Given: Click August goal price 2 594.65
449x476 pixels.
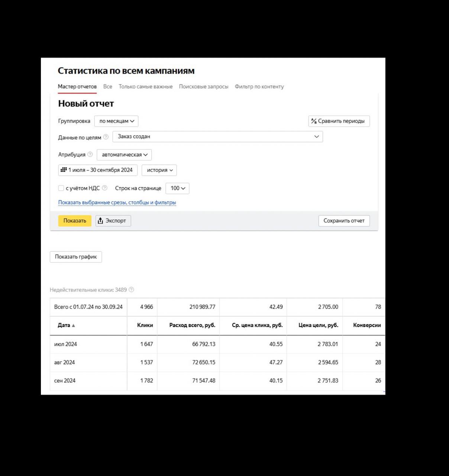Looking at the screenshot, I should pyautogui.click(x=328, y=363).
